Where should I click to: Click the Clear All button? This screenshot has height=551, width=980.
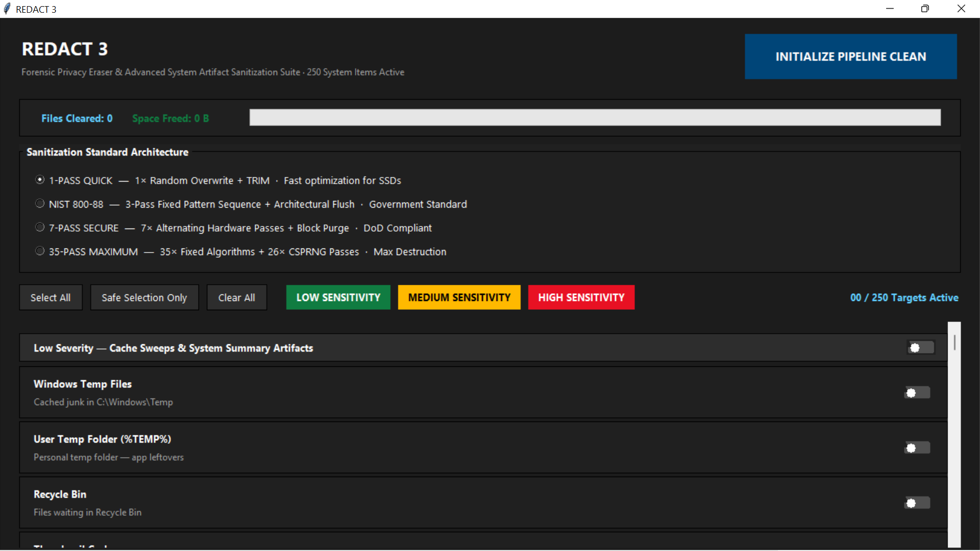237,297
